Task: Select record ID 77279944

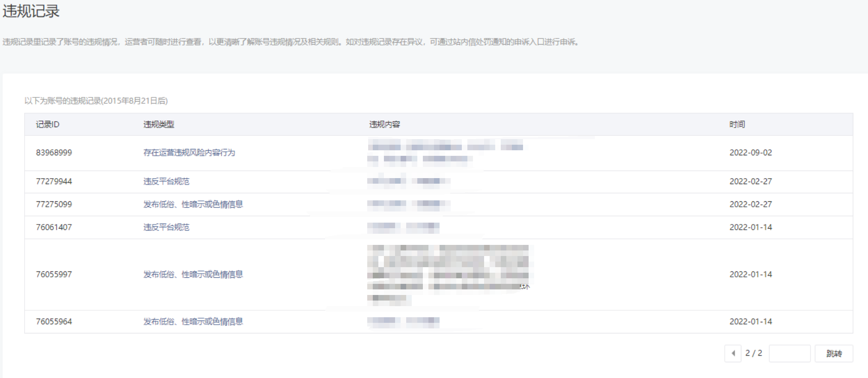Action: coord(54,181)
